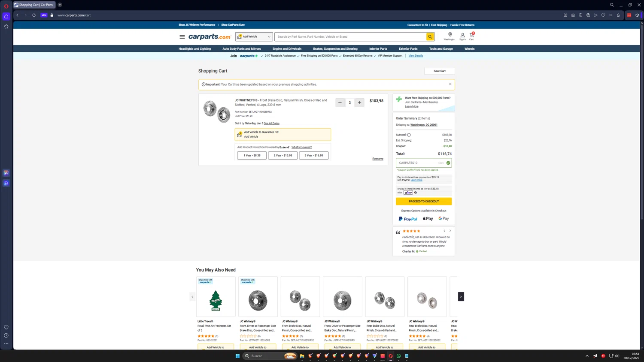This screenshot has height=362, width=644.
Task: Open Engine and Drivetrain menu
Action: point(287,49)
